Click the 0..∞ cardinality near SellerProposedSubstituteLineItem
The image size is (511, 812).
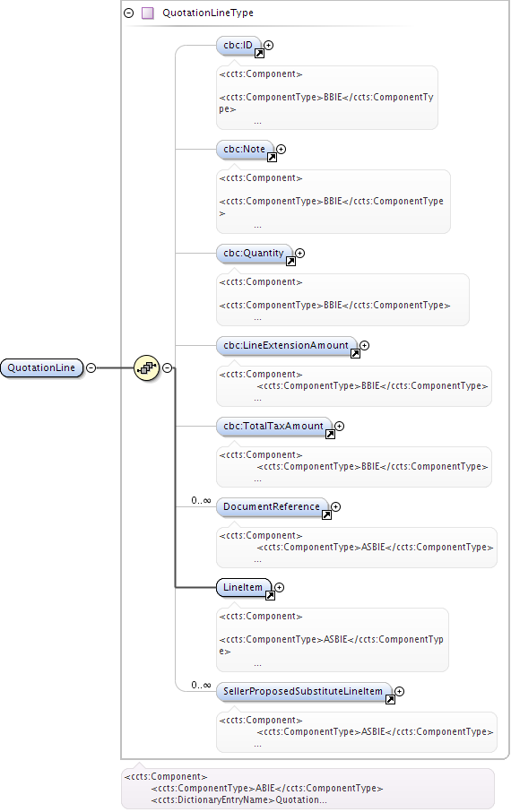[x=201, y=685]
